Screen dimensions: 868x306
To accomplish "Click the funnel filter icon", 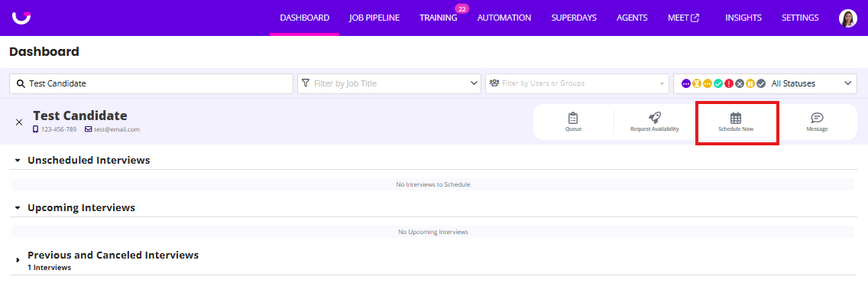I will [x=306, y=83].
